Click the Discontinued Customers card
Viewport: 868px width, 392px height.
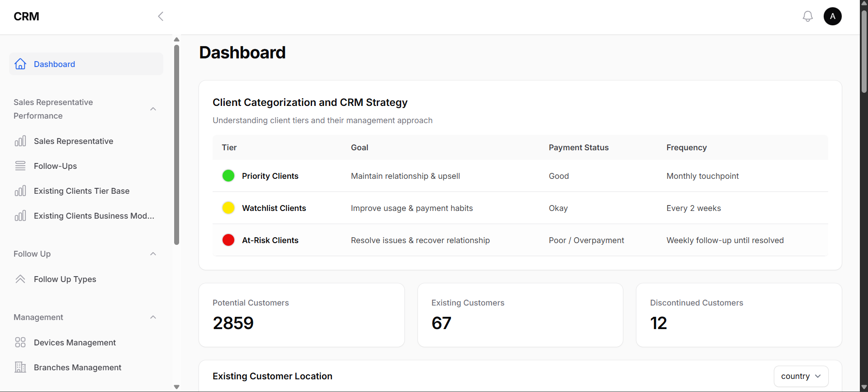tap(739, 315)
